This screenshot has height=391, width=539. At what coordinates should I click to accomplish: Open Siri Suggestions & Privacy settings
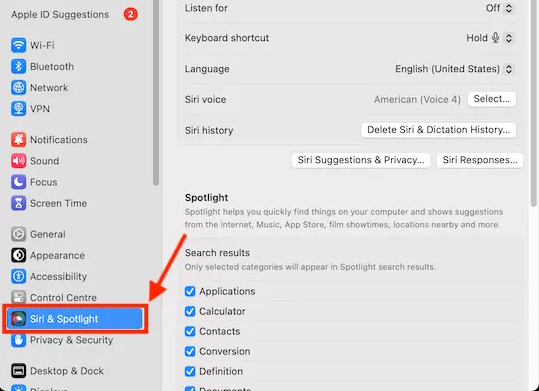tap(361, 160)
